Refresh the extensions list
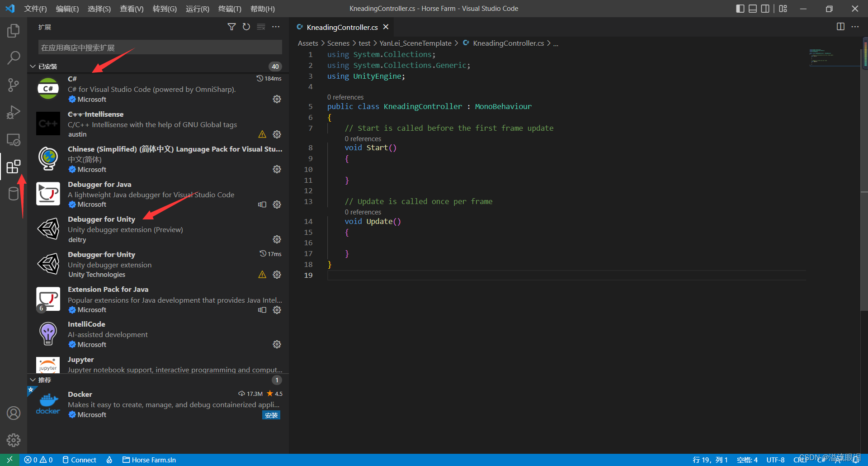This screenshot has width=868, height=466. click(246, 27)
